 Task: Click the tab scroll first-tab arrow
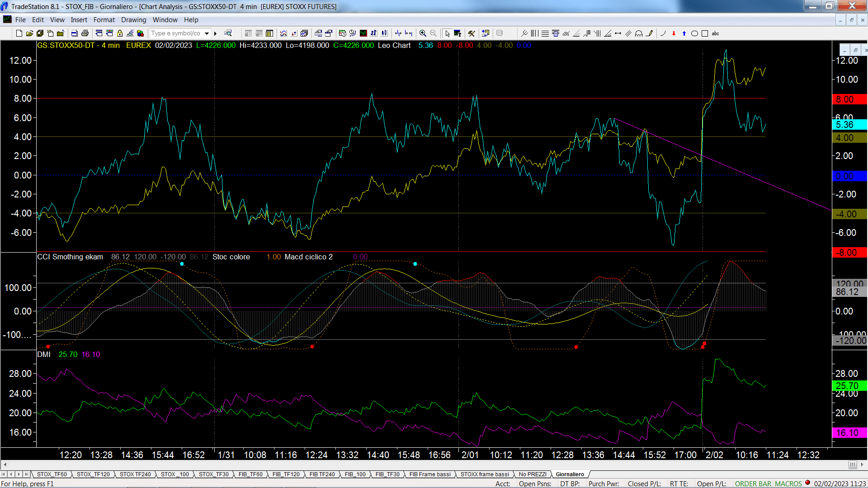(x=4, y=474)
